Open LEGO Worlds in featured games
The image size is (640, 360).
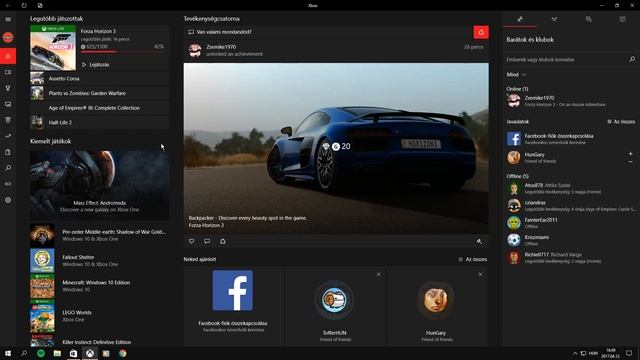coord(99,316)
